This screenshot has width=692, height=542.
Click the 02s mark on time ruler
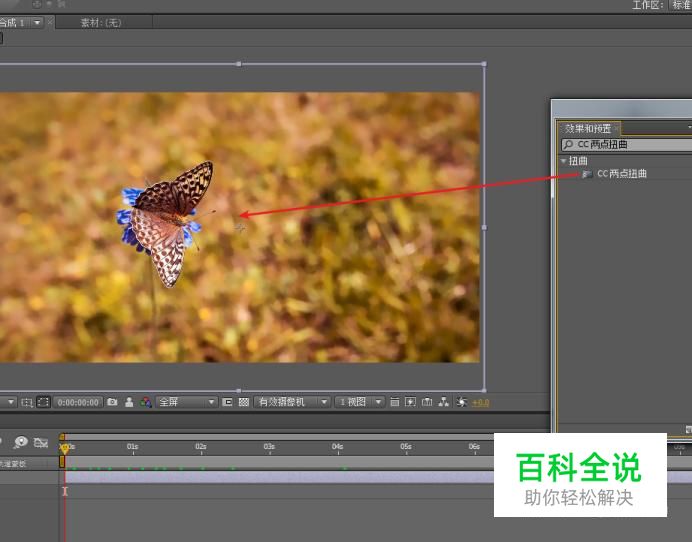click(x=201, y=447)
